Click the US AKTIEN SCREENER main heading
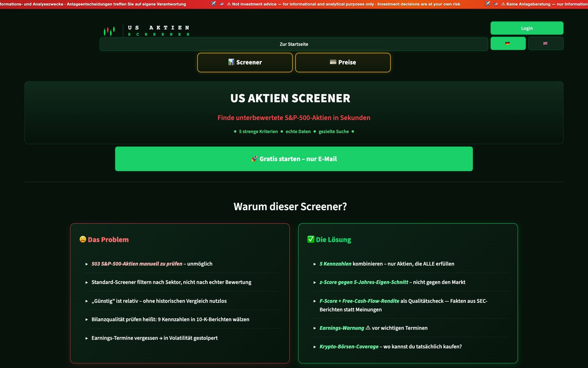Image resolution: width=588 pixels, height=368 pixels. [x=290, y=98]
